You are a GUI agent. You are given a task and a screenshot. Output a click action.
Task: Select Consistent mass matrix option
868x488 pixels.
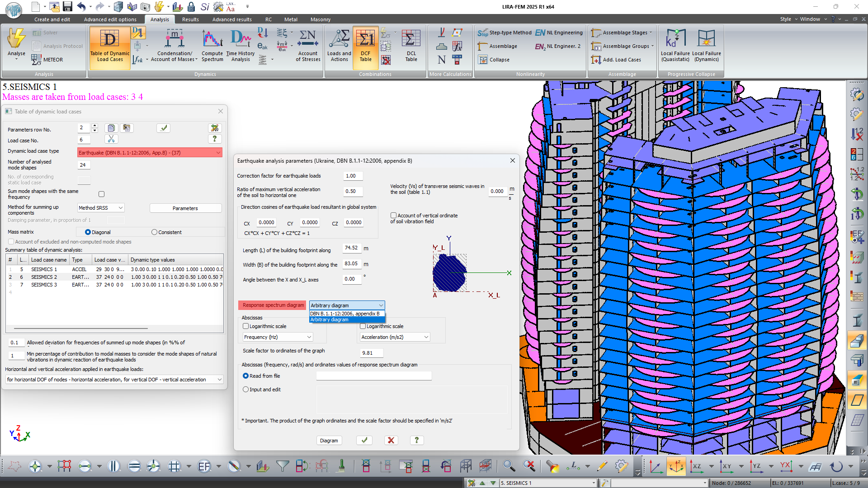(x=155, y=232)
